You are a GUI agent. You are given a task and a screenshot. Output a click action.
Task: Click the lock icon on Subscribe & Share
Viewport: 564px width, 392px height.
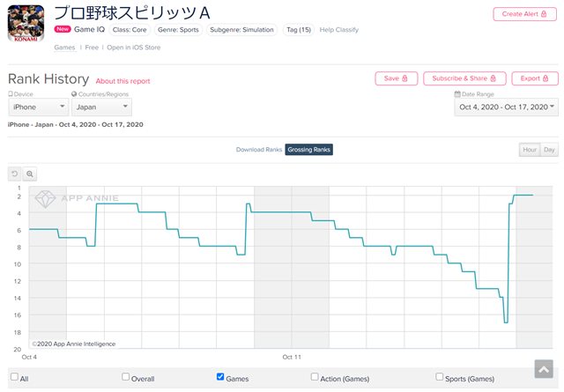(x=493, y=78)
